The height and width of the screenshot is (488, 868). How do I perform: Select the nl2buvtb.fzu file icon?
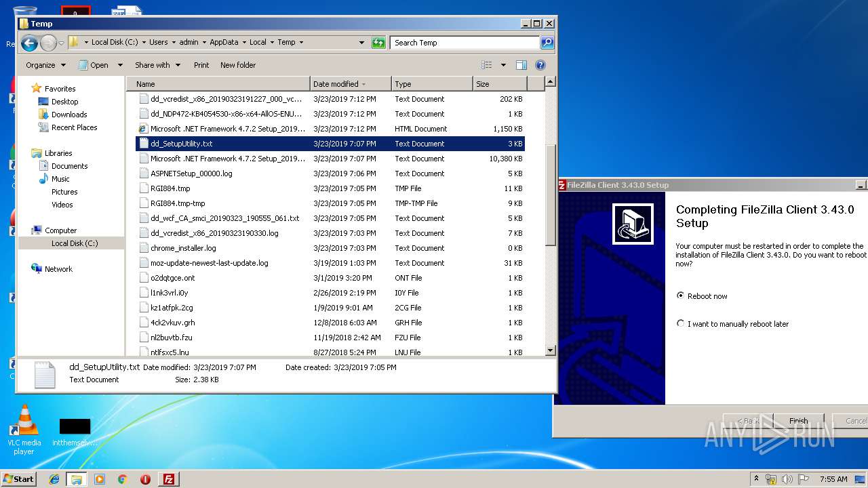(x=143, y=338)
